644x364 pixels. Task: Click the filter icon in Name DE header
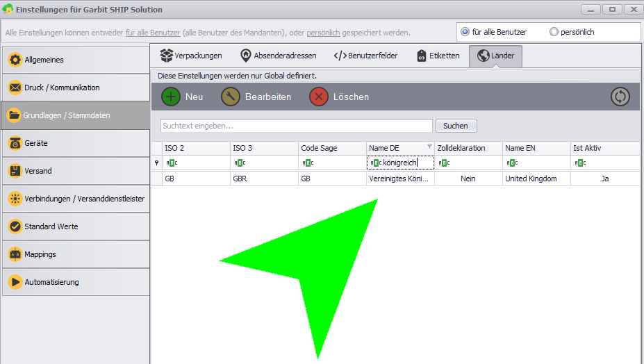click(x=429, y=146)
